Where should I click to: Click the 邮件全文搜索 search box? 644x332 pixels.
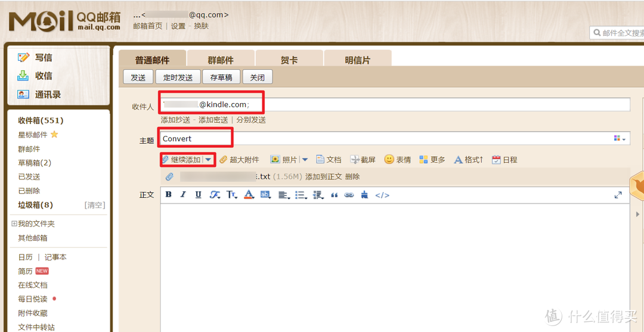tap(617, 33)
